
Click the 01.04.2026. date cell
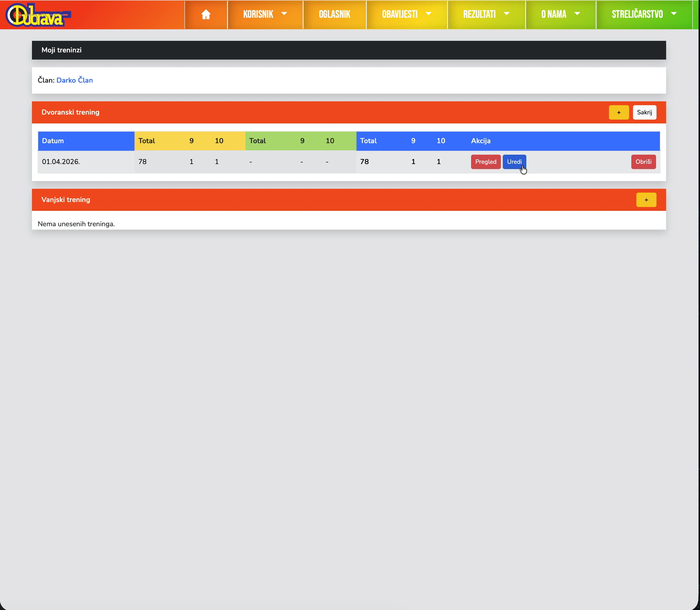[61, 162]
